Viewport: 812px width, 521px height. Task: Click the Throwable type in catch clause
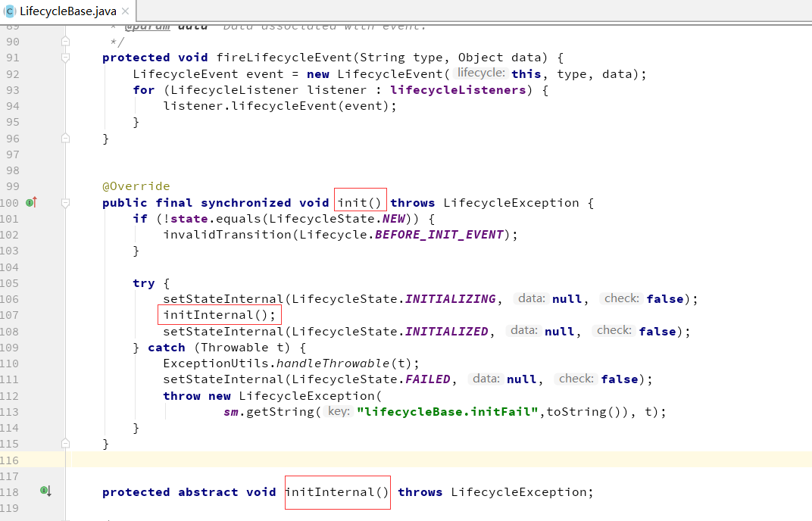[x=235, y=348]
